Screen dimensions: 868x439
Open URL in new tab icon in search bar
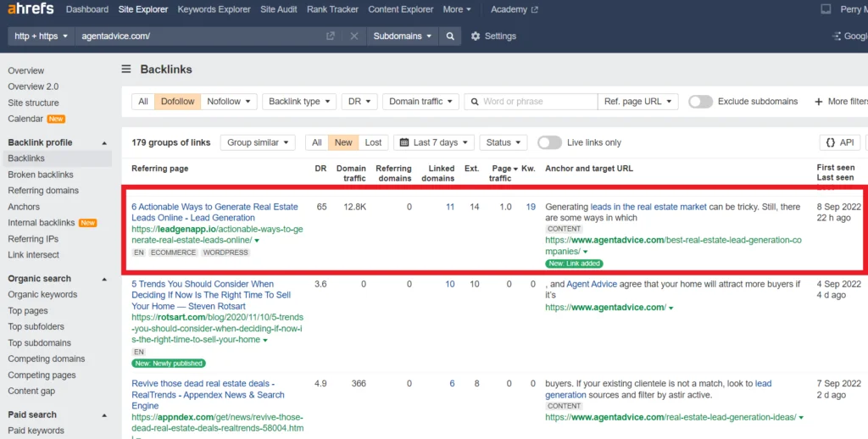pyautogui.click(x=331, y=36)
